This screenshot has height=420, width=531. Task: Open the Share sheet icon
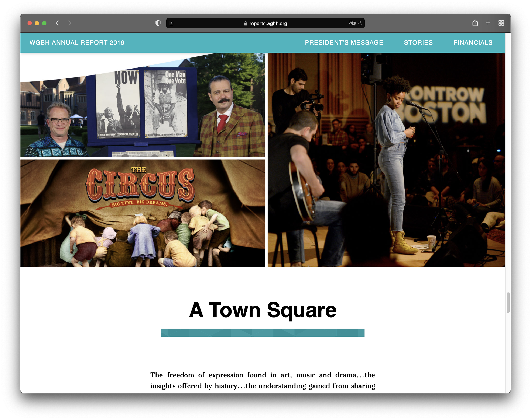coord(475,23)
